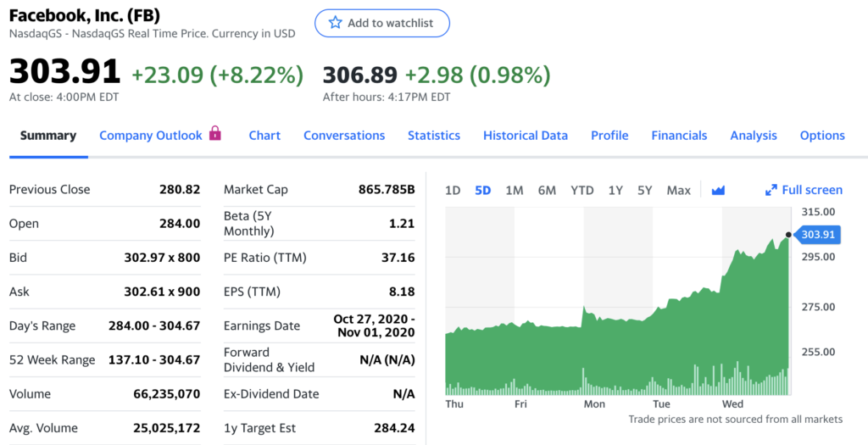This screenshot has width=868, height=445.
Task: Select the 1D chart range
Action: 453,191
